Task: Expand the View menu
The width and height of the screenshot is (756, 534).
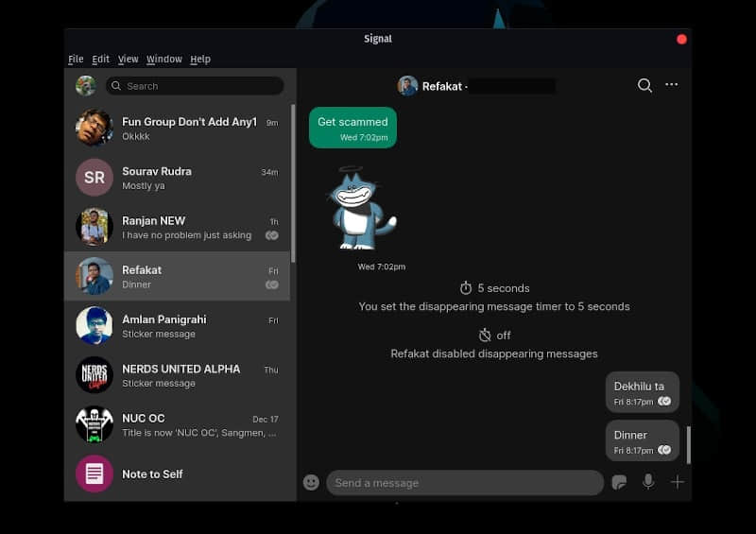Action: (x=128, y=60)
